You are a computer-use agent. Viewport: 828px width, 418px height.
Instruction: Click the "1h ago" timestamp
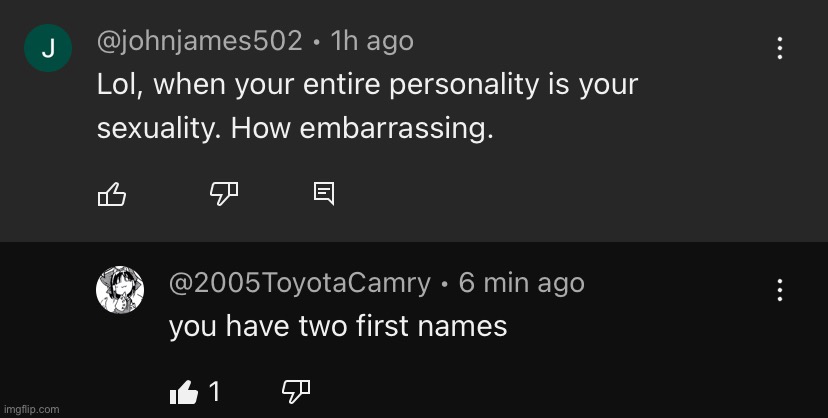371,41
